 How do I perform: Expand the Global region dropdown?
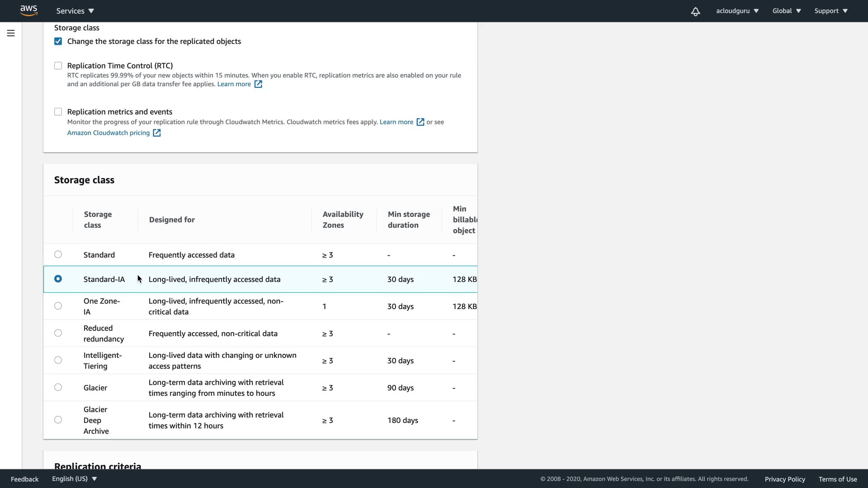(786, 11)
